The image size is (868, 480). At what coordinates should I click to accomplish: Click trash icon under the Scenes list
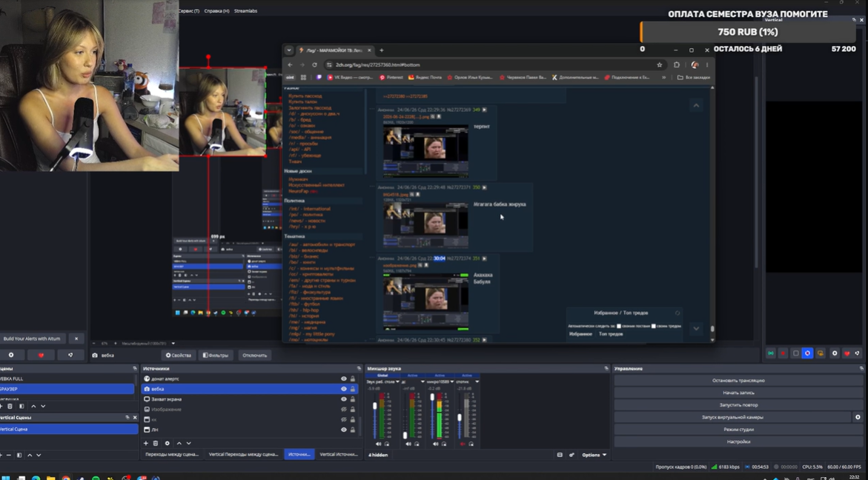click(10, 406)
